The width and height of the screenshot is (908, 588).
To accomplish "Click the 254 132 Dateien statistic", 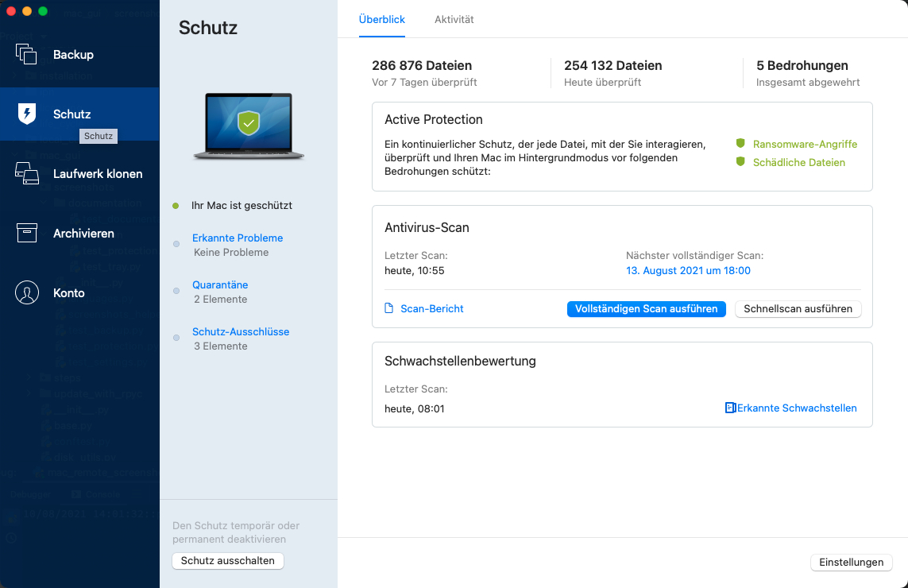I will click(612, 65).
